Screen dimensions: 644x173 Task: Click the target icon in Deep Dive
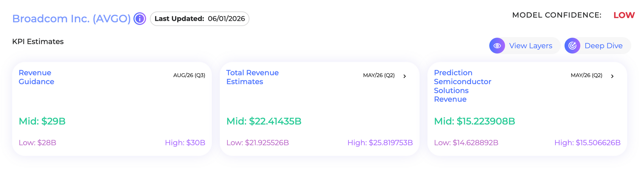pyautogui.click(x=572, y=46)
